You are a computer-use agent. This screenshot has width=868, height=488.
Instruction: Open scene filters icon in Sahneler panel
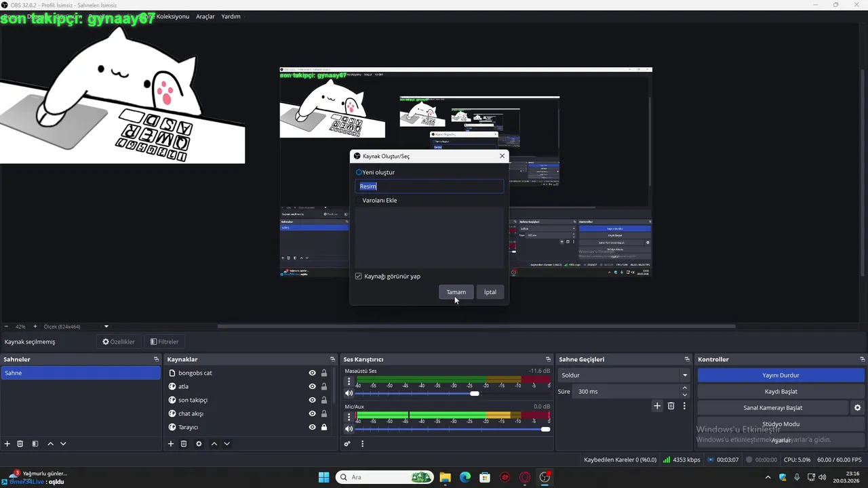(x=35, y=444)
